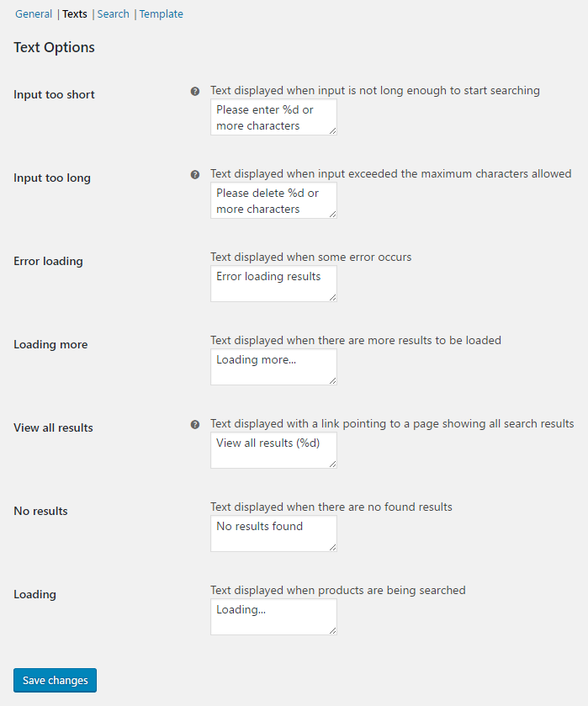The width and height of the screenshot is (588, 706).
Task: Click resize handle of No results textarea
Action: (x=333, y=548)
